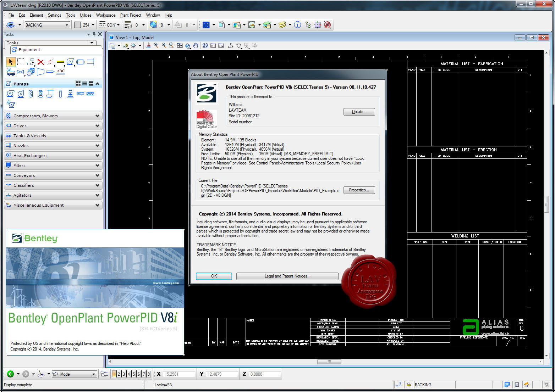555x392 pixels.
Task: Switch Pumps panel to panel layout
Action: click(x=91, y=84)
